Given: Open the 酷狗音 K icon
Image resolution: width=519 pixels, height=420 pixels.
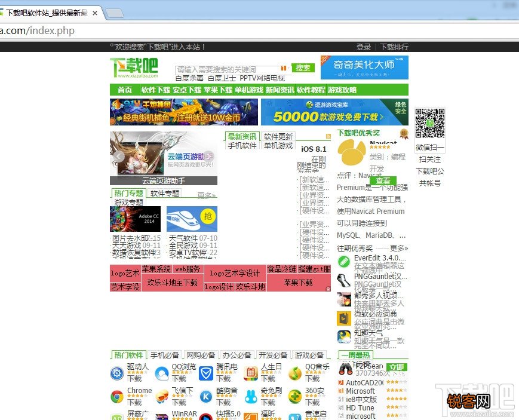Looking at the screenshot, I should pyautogui.click(x=206, y=397).
